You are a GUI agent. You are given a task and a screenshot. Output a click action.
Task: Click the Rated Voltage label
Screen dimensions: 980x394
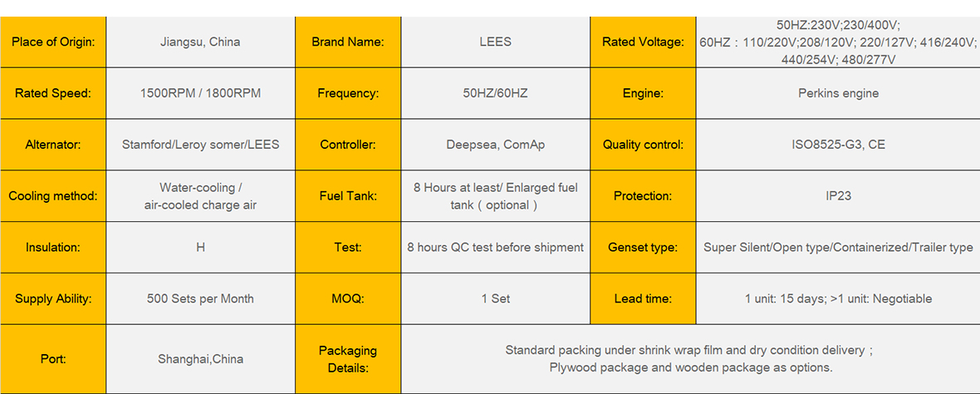click(x=643, y=42)
